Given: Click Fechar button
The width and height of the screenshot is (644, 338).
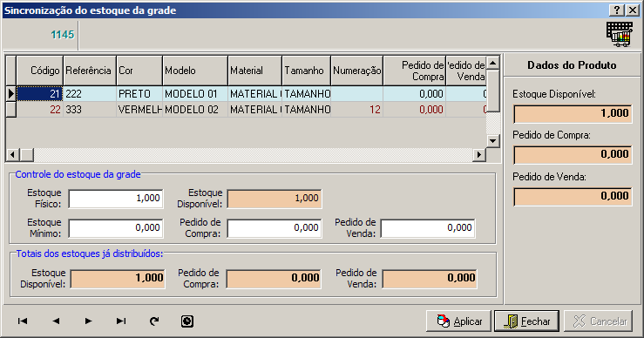Looking at the screenshot, I should tap(526, 321).
